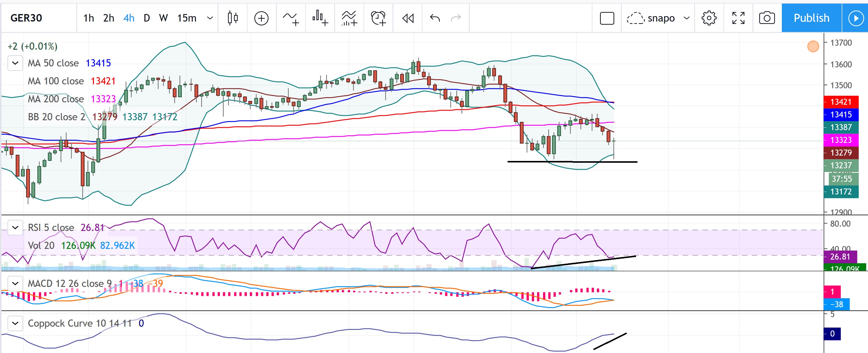Select the RSI 5 close indicator label

[x=51, y=227]
